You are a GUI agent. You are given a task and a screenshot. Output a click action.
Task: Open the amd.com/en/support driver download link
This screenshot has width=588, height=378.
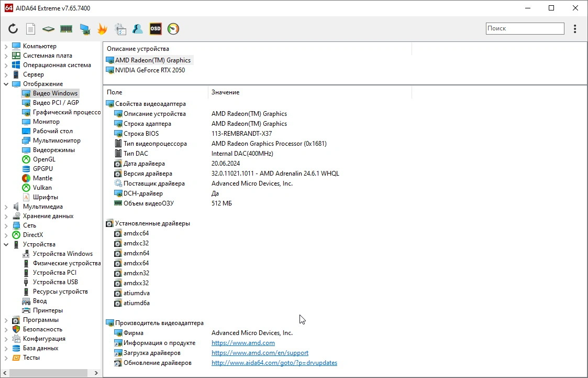(x=260, y=353)
